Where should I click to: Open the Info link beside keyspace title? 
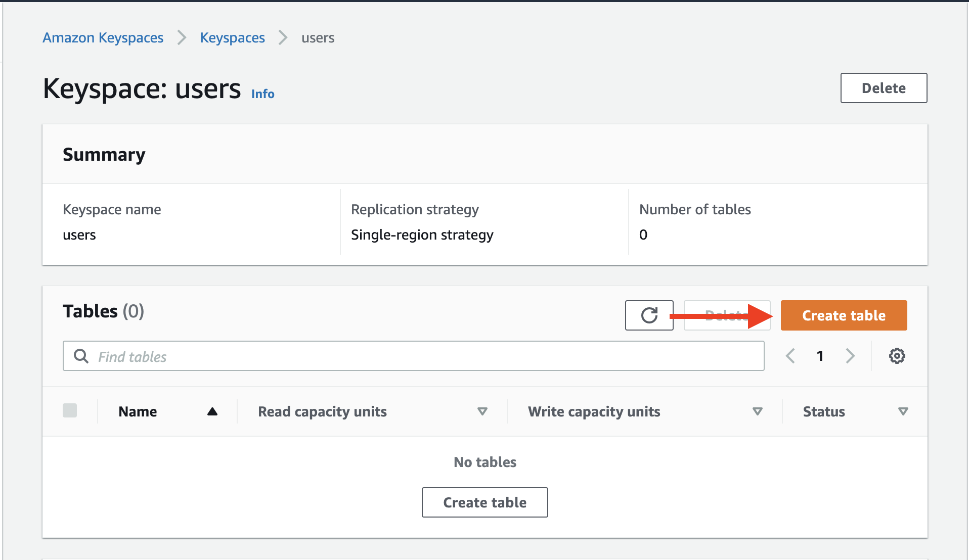pyautogui.click(x=262, y=94)
